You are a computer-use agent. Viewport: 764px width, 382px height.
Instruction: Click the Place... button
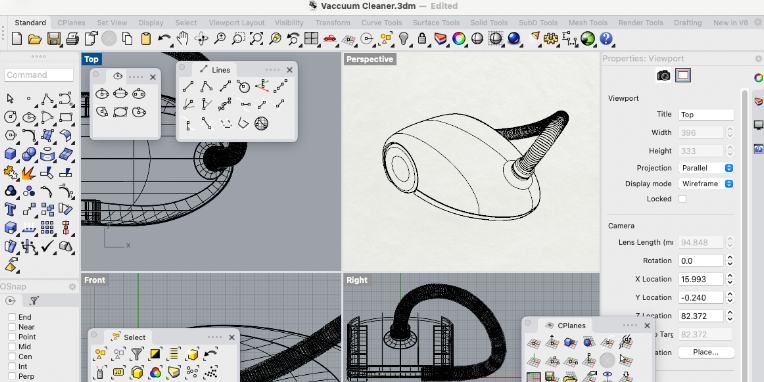[x=706, y=352]
